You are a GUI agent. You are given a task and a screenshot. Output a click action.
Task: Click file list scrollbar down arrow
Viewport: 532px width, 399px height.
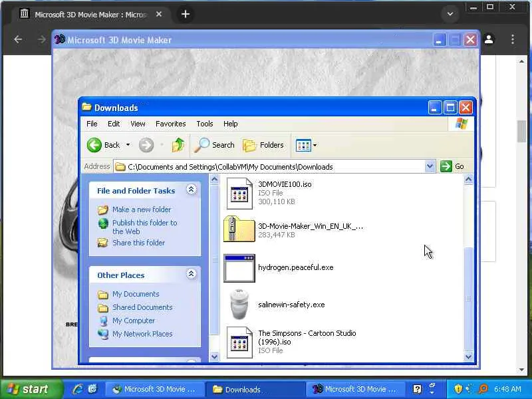[x=468, y=356]
